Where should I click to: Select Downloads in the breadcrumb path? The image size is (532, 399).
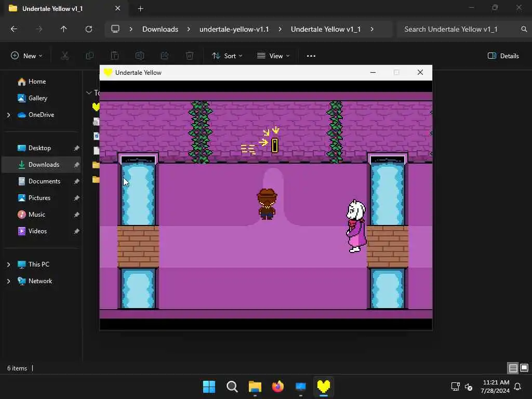[160, 29]
